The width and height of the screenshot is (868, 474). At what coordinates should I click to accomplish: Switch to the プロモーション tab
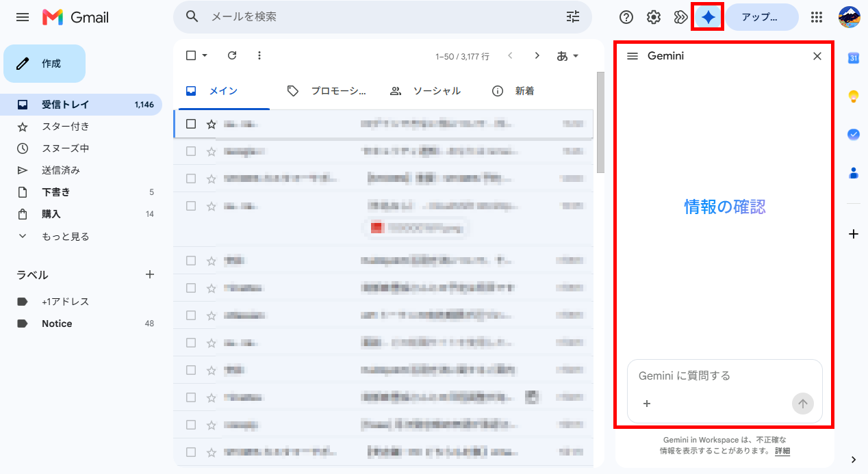point(327,91)
